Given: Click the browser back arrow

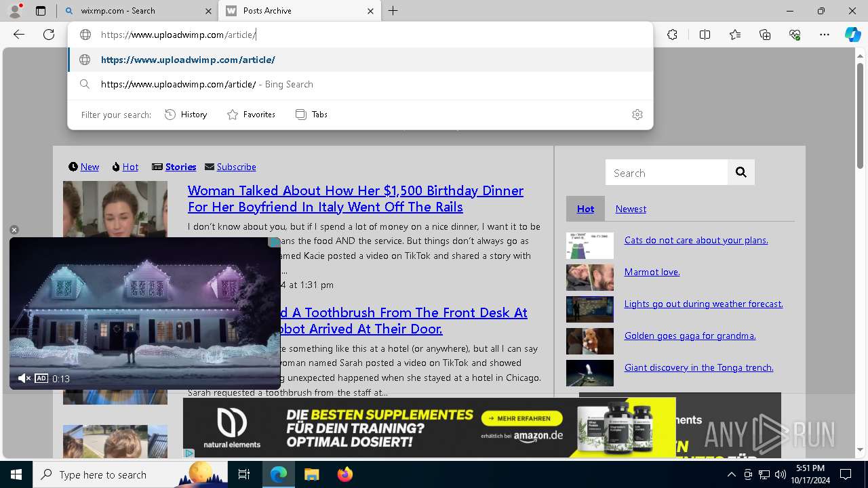Looking at the screenshot, I should click(19, 35).
